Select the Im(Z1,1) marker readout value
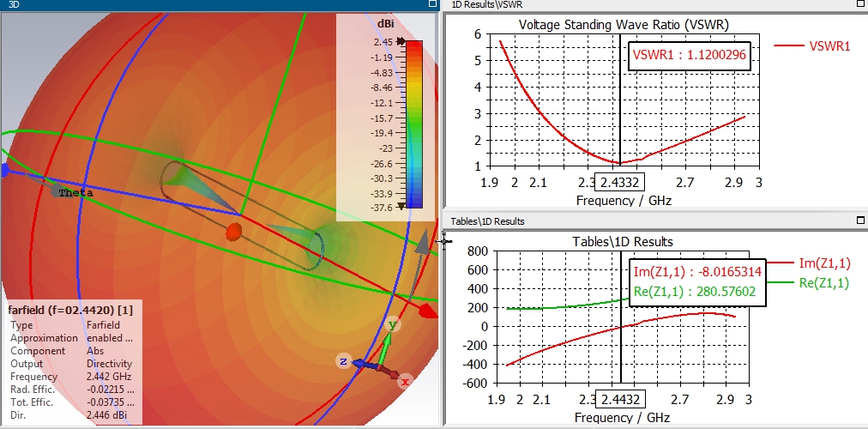Screen dimensions: 868x429 tap(697, 272)
